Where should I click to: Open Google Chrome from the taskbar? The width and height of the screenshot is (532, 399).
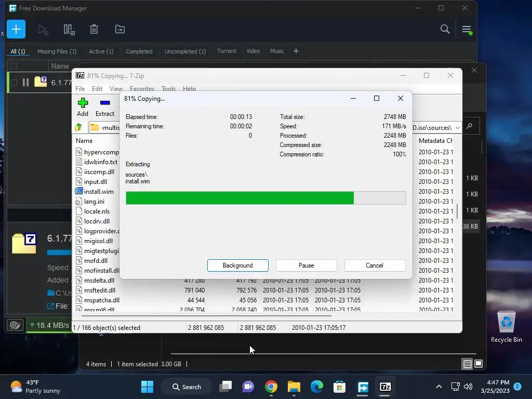[271, 387]
